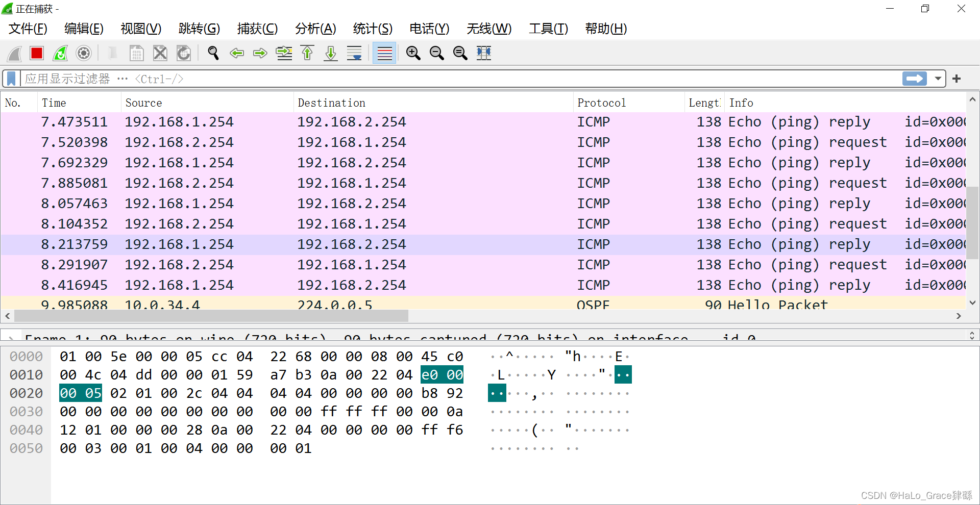
Task: Sort by the Info column header
Action: click(x=845, y=103)
